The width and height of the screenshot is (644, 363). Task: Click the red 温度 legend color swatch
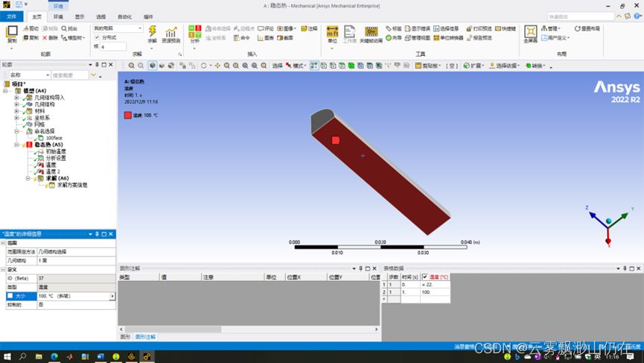[128, 116]
